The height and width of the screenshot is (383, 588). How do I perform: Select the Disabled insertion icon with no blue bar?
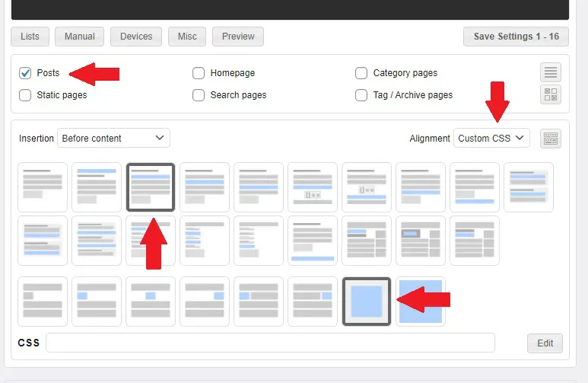point(43,187)
